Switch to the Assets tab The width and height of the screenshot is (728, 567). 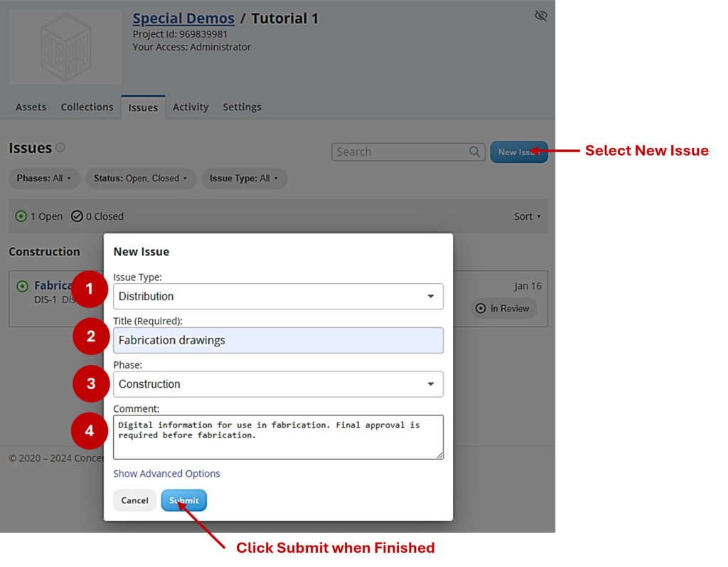(31, 107)
